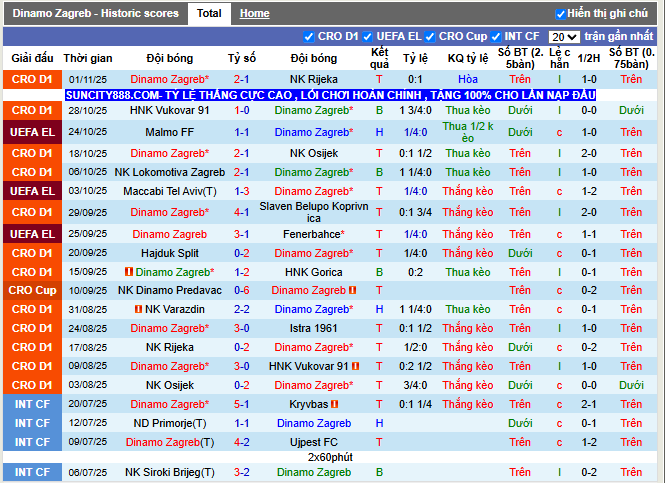Viewport: 665px width, 483px height.
Task: Select the UEFA EL label on 24/10/25 row
Action: point(32,132)
